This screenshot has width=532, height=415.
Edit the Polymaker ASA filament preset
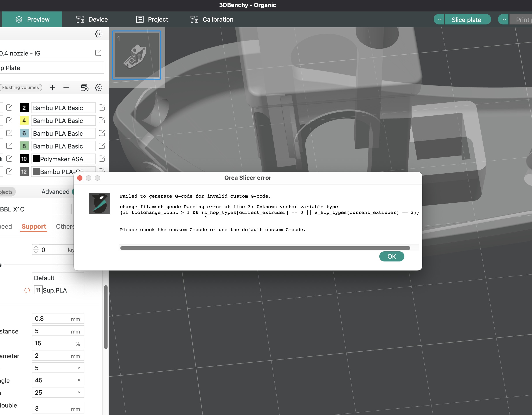(x=102, y=159)
